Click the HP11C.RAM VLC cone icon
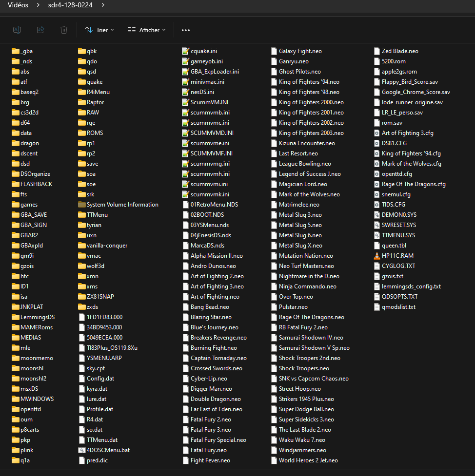Viewport: 475px width, 476px height. pyautogui.click(x=377, y=256)
